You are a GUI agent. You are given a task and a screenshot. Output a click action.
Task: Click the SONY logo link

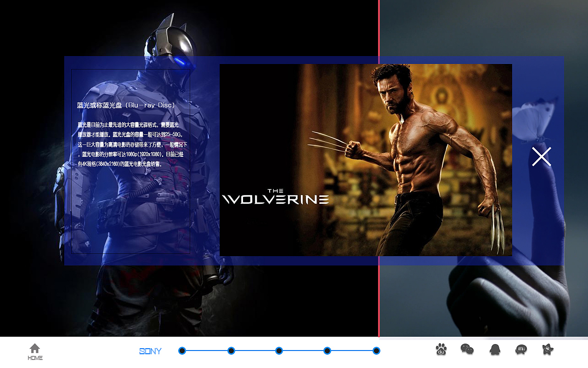click(x=150, y=351)
